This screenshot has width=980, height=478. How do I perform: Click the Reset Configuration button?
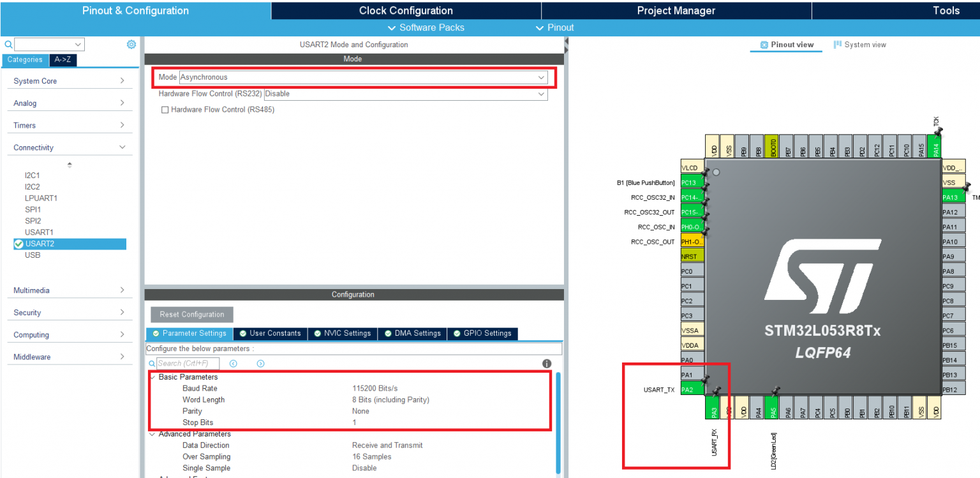click(192, 315)
